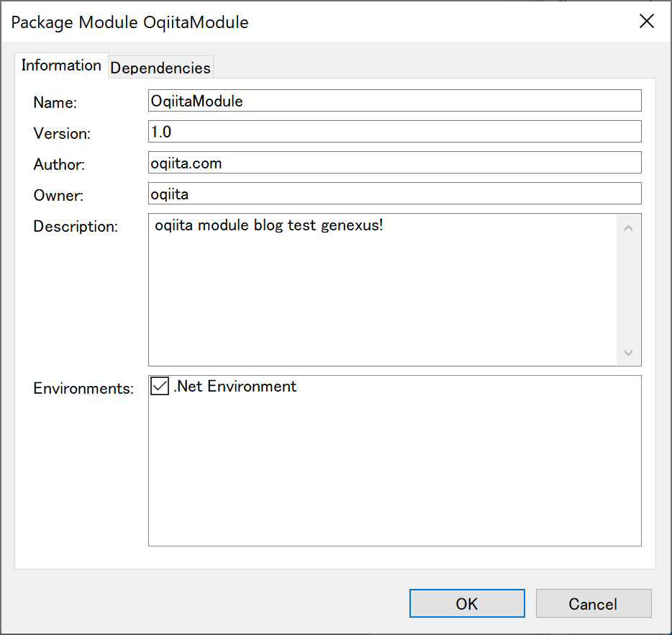Click the .Net Environment label text

pyautogui.click(x=235, y=387)
